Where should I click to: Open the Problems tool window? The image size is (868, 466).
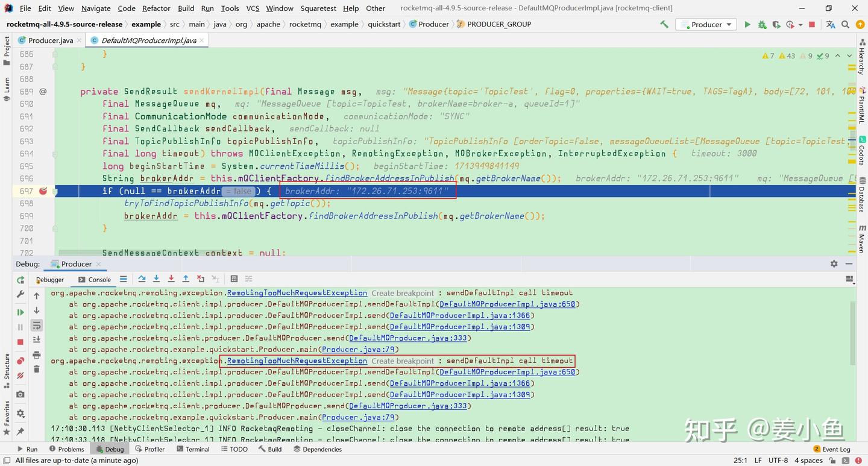(x=66, y=449)
